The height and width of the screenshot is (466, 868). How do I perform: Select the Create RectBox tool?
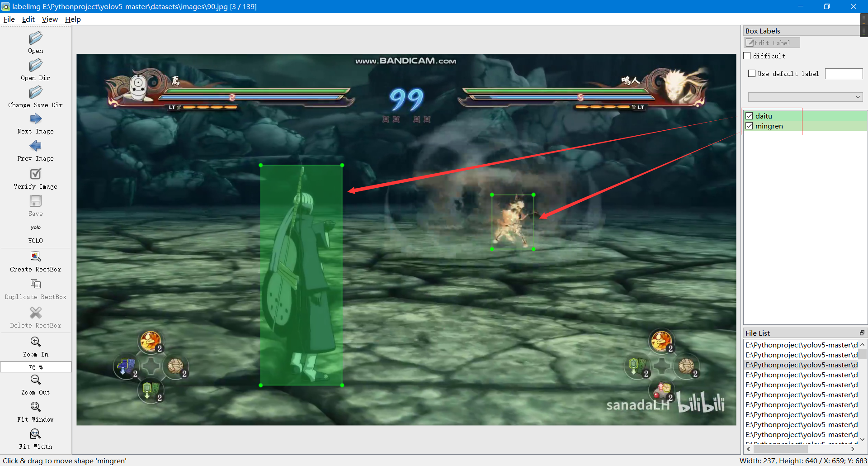point(35,257)
